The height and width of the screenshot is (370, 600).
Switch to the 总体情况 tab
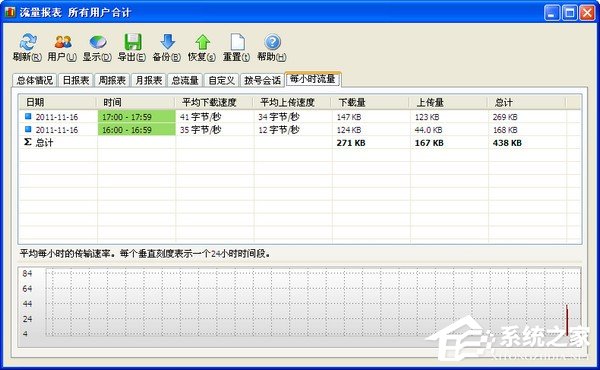tap(35, 80)
